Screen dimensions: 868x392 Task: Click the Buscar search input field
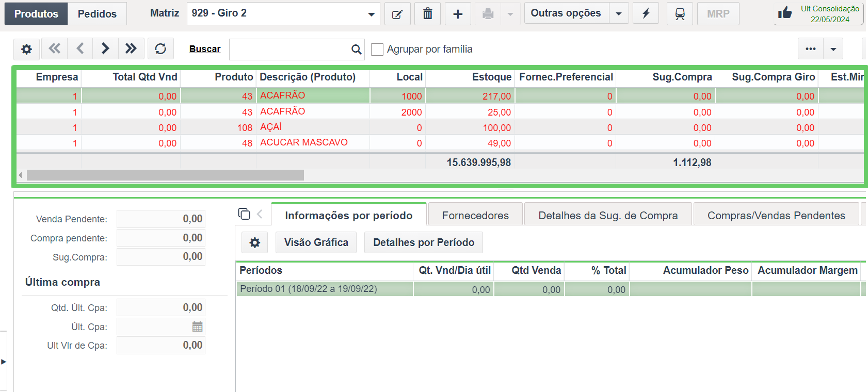click(291, 50)
